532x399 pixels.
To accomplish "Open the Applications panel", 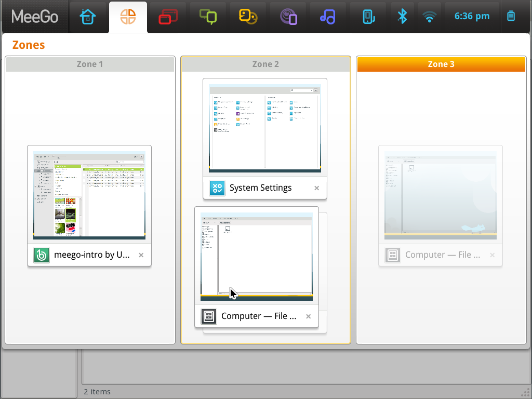I will 168,16.
